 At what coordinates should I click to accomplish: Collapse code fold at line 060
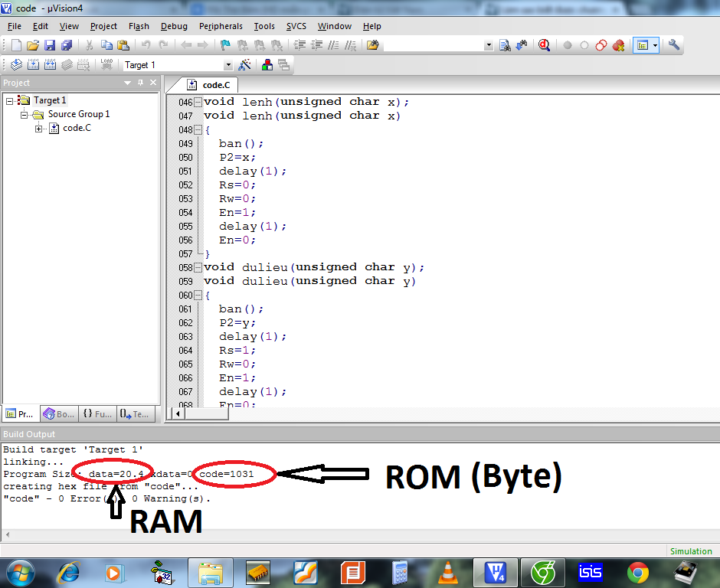(x=198, y=295)
